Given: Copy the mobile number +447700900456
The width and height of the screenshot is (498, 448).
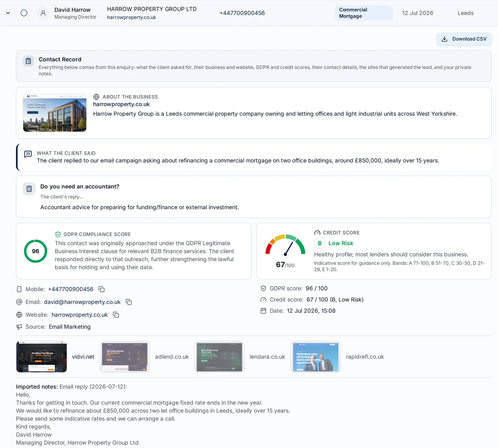Looking at the screenshot, I should point(101,289).
